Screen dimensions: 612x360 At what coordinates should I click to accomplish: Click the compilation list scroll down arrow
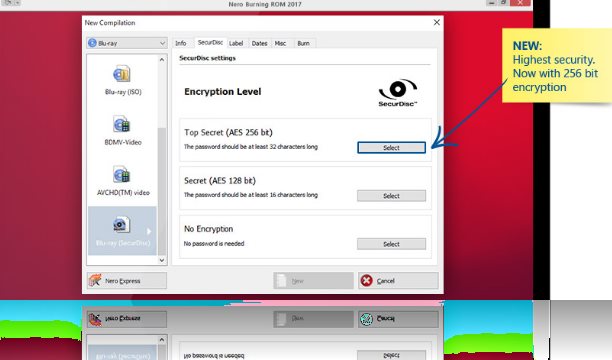162,260
